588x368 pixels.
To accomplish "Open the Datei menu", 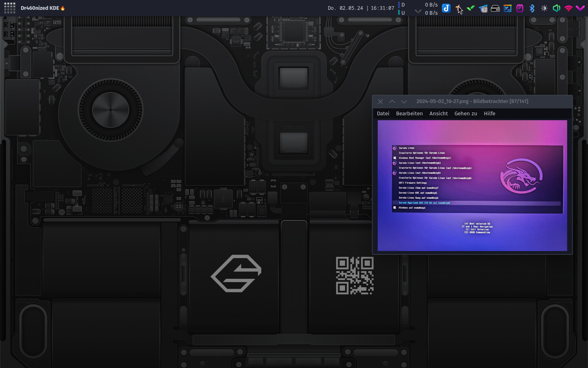I will pyautogui.click(x=383, y=114).
